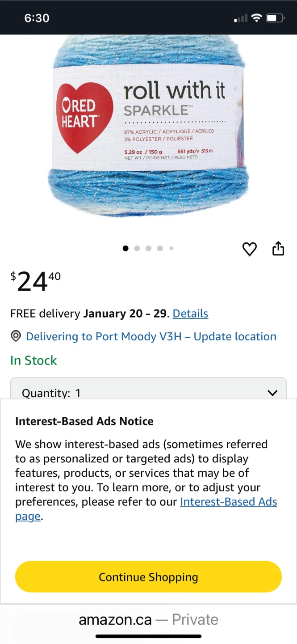This screenshot has width=297, height=644.
Task: Expand the Quantity dropdown
Action: (148, 390)
